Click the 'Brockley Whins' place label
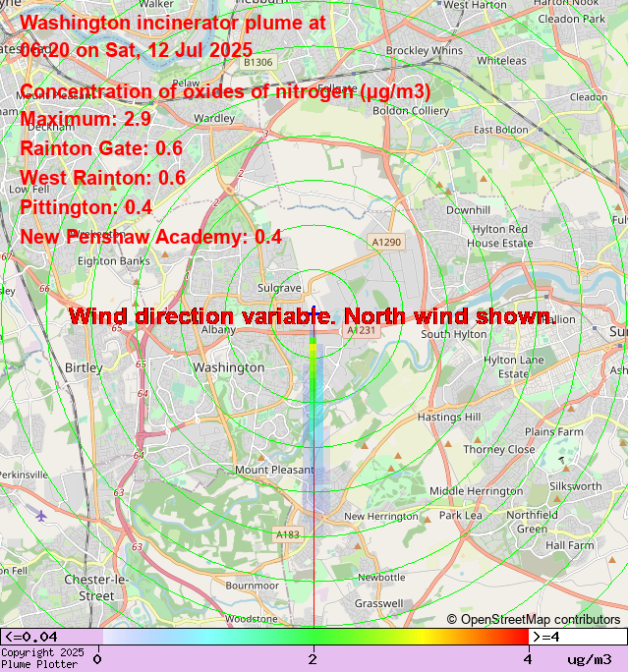This screenshot has width=628, height=672. tap(425, 50)
